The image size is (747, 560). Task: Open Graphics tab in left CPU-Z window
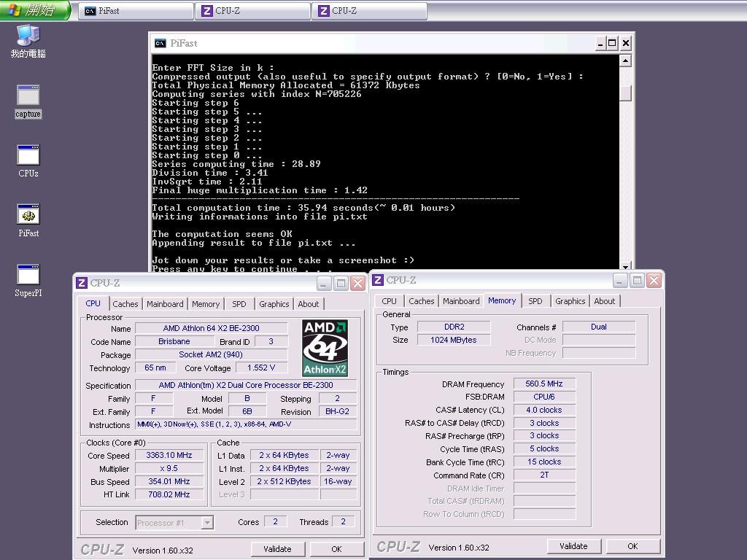click(x=274, y=304)
